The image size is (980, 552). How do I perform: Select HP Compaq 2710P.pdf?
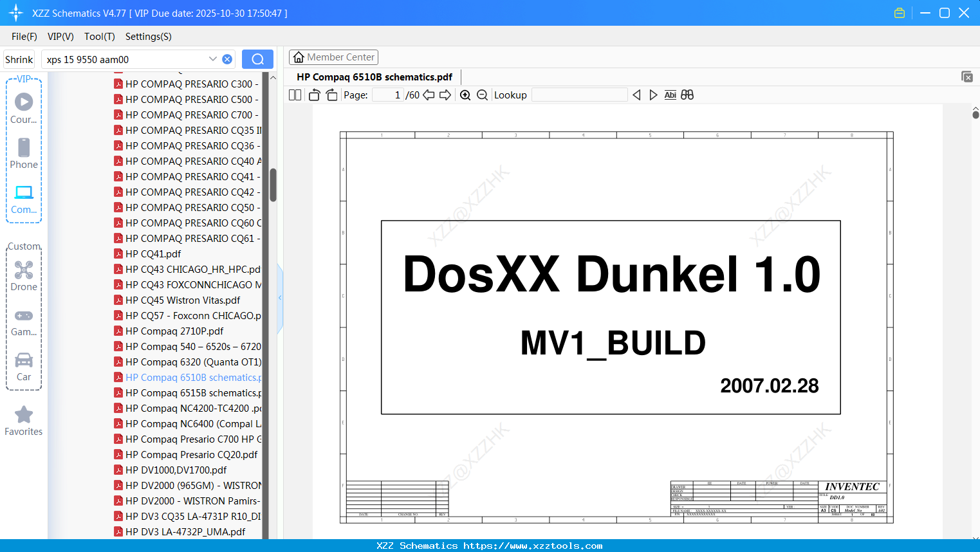(x=169, y=331)
